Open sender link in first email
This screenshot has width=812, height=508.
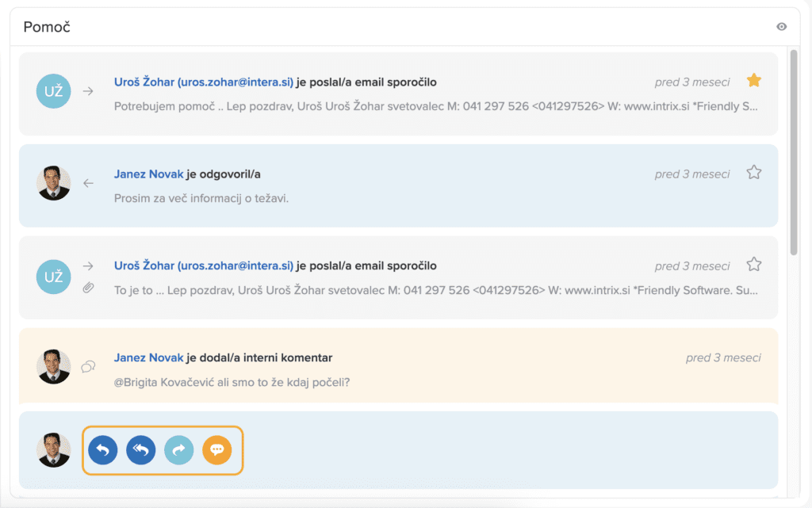[204, 82]
